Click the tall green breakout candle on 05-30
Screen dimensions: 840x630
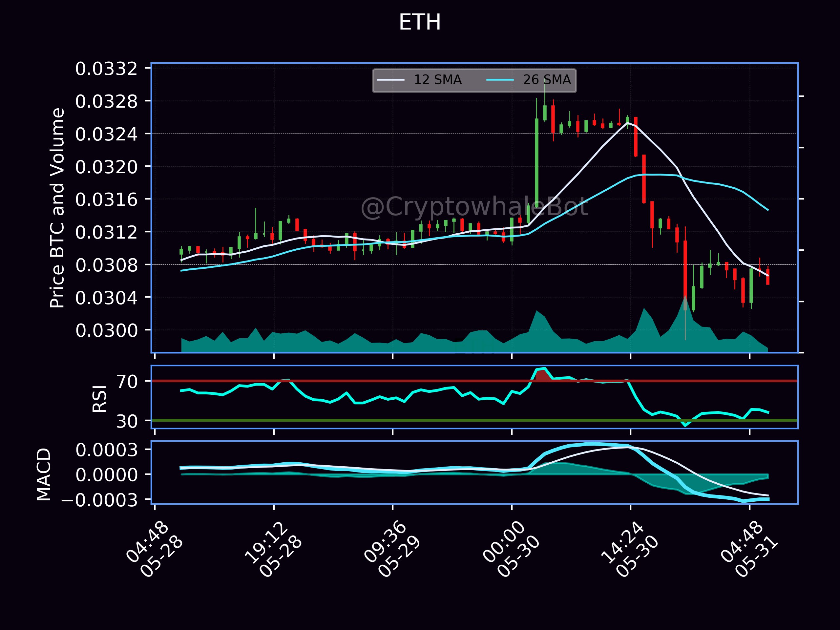point(536,163)
